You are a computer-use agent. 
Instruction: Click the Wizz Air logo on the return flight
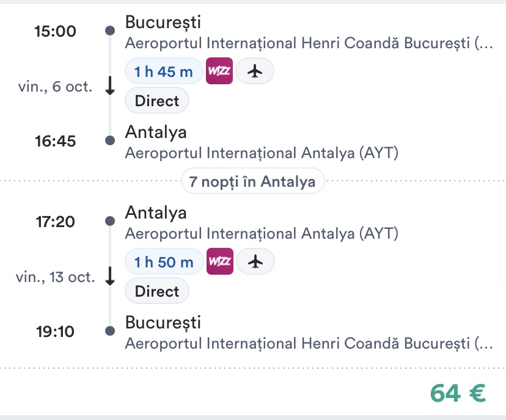point(220,262)
